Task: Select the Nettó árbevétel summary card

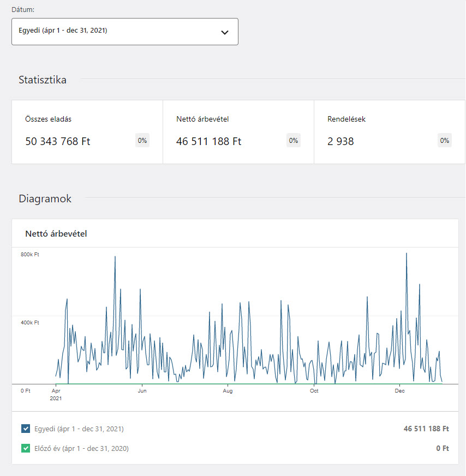Action: 238,131
